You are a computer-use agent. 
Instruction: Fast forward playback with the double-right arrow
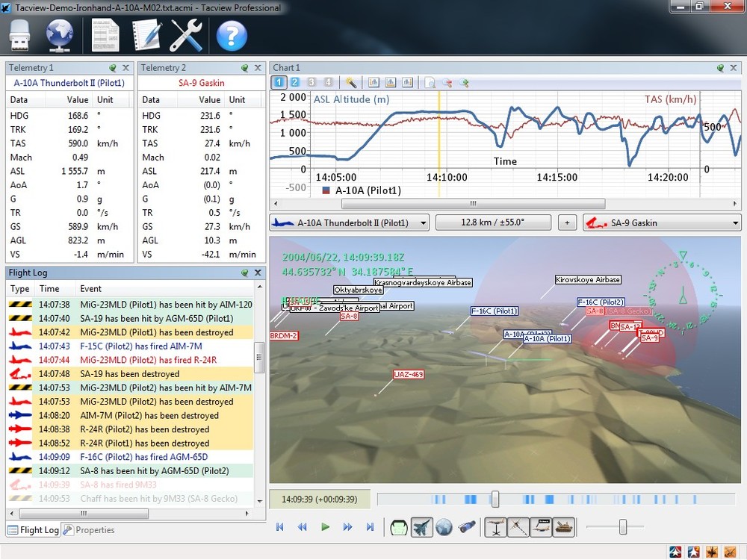(348, 527)
